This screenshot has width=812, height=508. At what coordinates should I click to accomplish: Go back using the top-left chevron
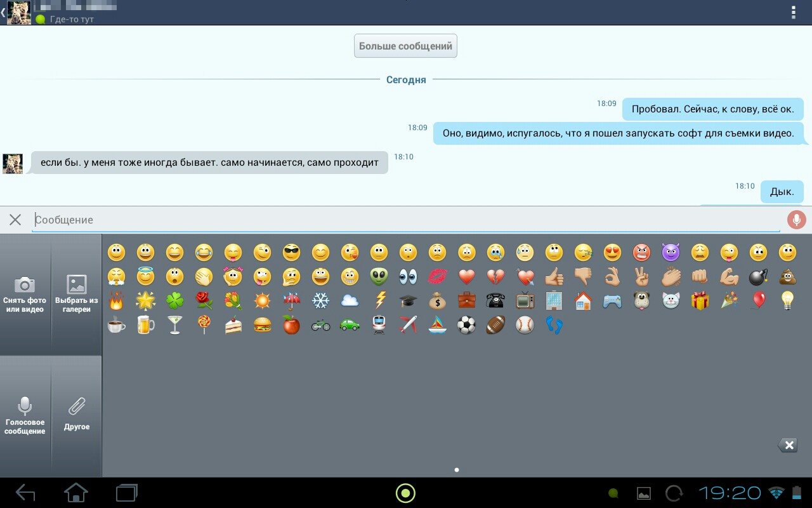pos(3,13)
